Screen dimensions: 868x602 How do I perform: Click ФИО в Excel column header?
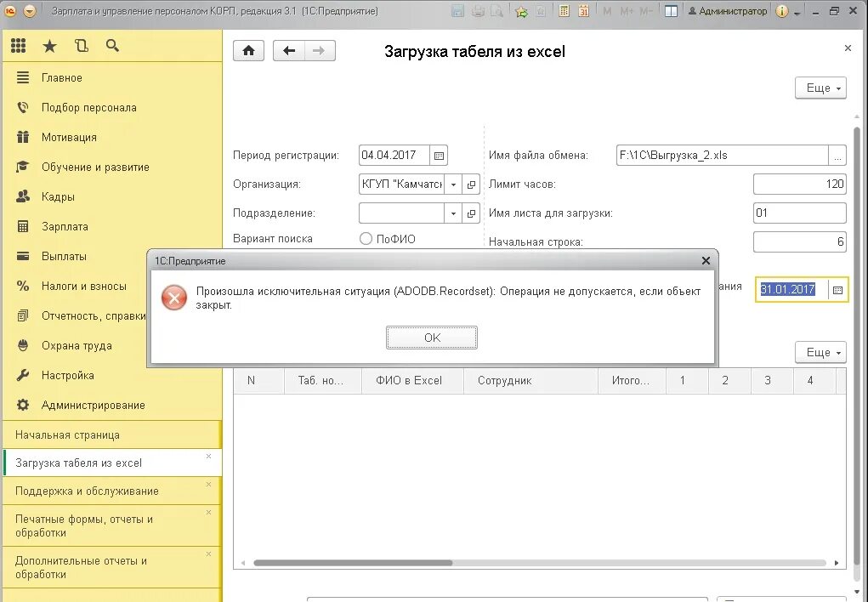[x=412, y=380]
